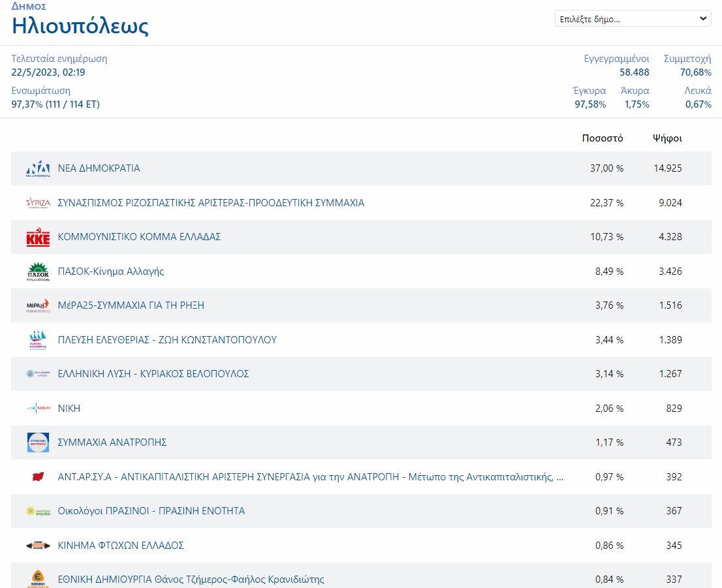
Task: Click the red KKE party logo
Action: click(x=39, y=237)
